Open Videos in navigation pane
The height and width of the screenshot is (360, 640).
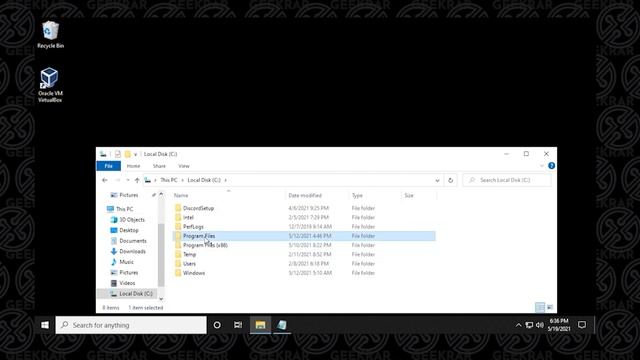(x=127, y=283)
